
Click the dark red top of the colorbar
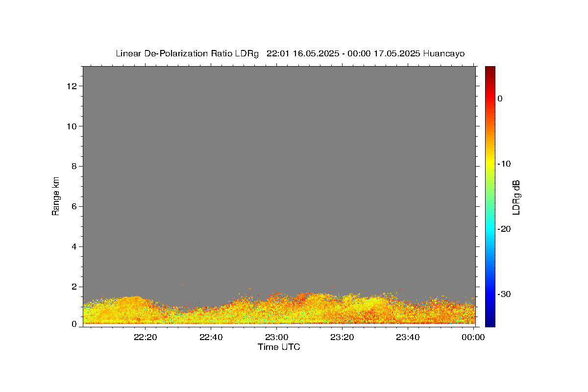[x=490, y=70]
